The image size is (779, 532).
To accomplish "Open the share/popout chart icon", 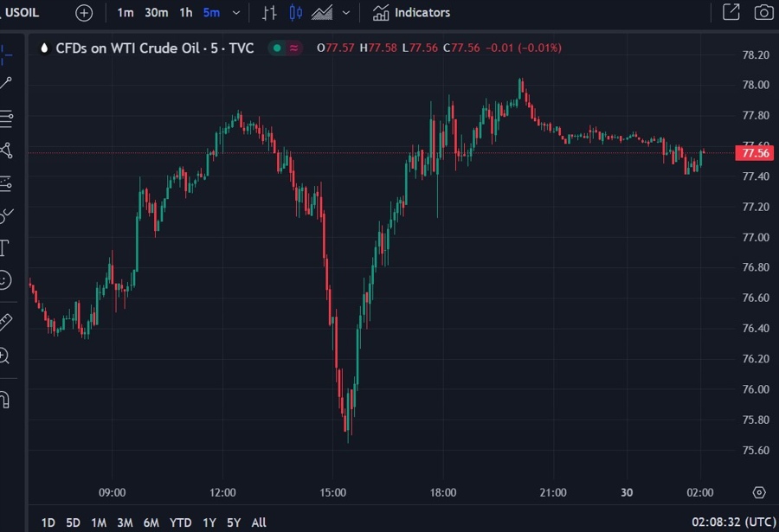I will [731, 12].
